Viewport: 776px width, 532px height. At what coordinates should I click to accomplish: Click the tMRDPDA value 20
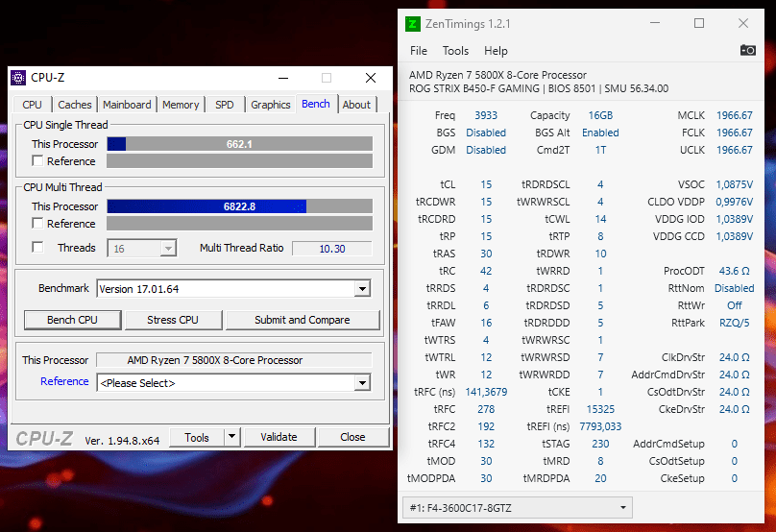[x=600, y=478]
